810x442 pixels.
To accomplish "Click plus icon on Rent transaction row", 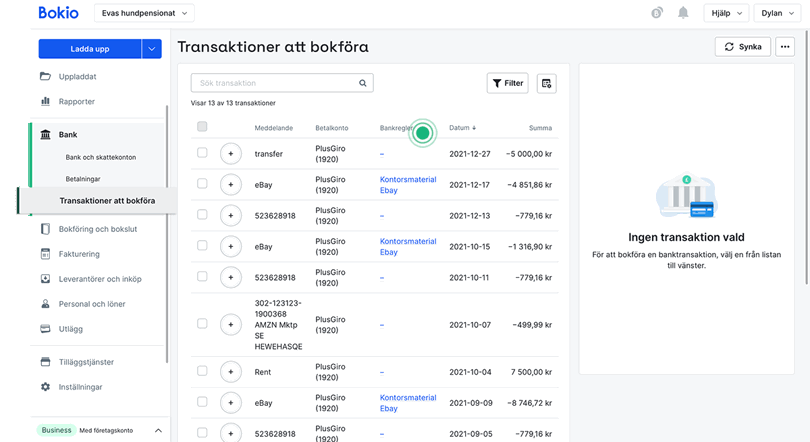I will pyautogui.click(x=230, y=372).
